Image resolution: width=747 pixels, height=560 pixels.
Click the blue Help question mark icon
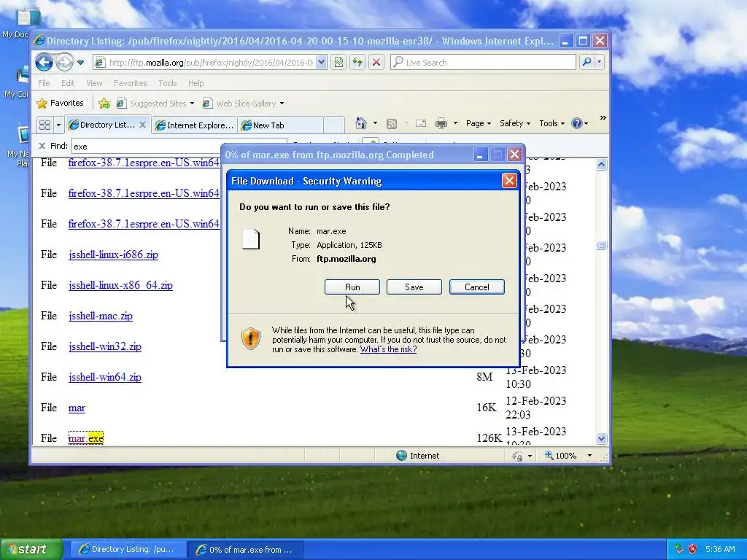coord(577,123)
